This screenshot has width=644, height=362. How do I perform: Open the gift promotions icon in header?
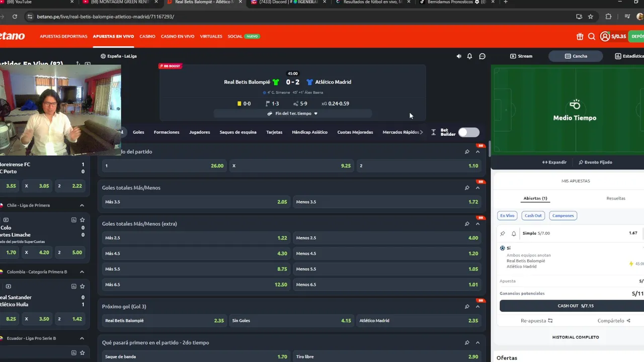point(580,36)
